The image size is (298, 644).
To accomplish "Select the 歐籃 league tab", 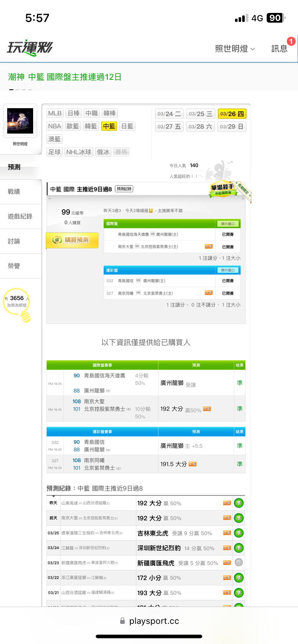I will click(73, 126).
